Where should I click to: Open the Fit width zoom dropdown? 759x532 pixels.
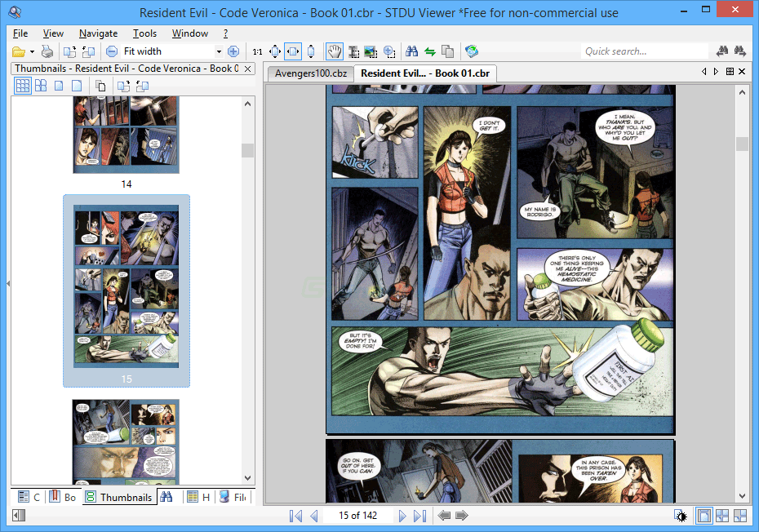[x=219, y=51]
